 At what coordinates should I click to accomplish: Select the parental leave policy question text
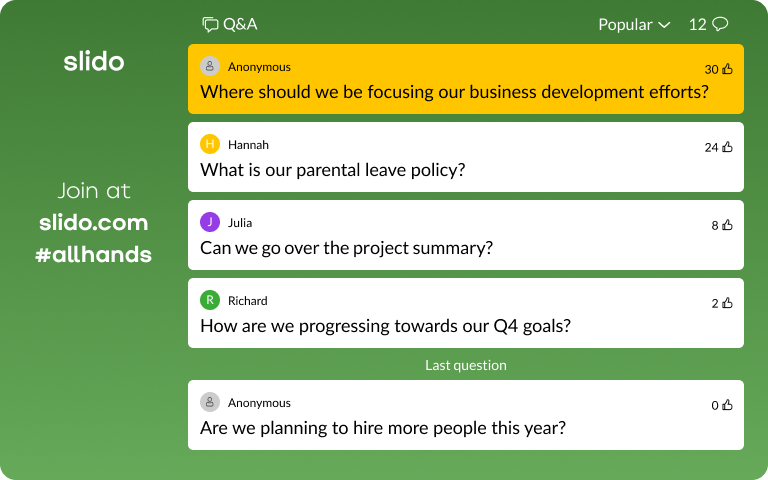pyautogui.click(x=333, y=169)
